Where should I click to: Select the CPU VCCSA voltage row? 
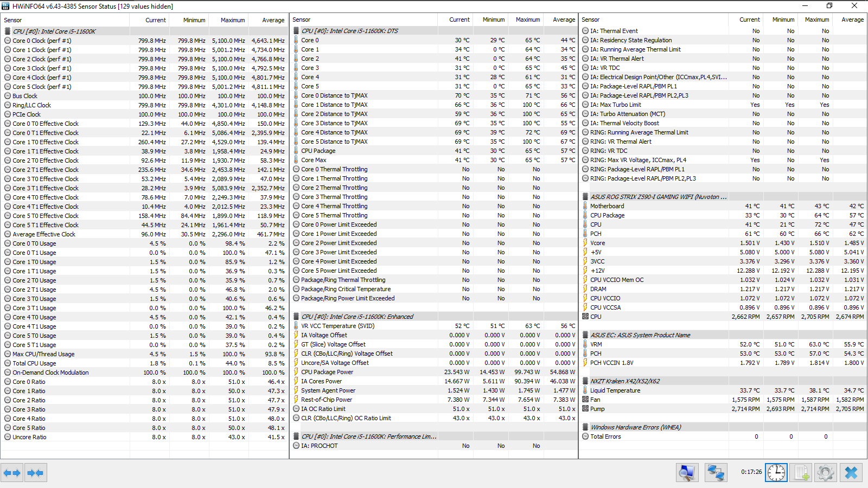(723, 307)
